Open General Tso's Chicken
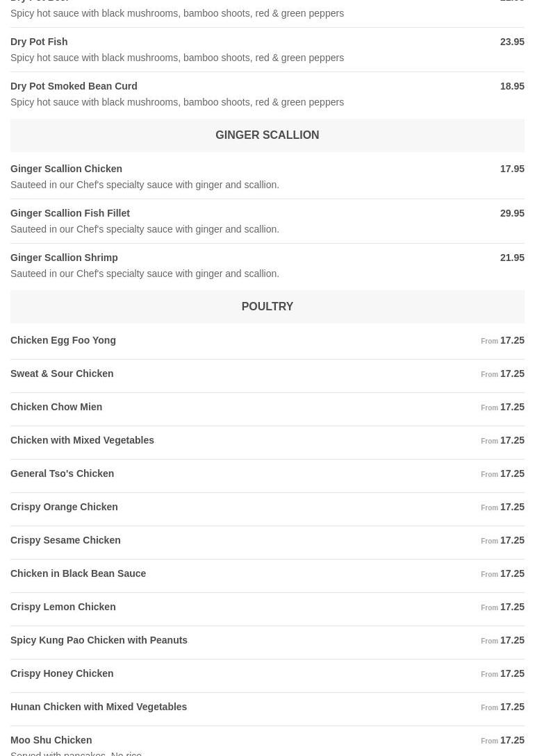The width and height of the screenshot is (535, 756). click(x=62, y=473)
